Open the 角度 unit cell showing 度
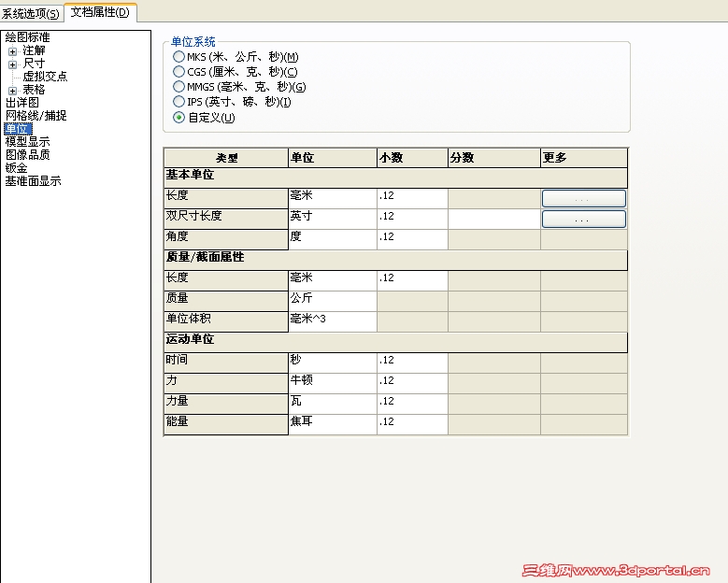Screen dimensions: 728x583 [x=333, y=239]
